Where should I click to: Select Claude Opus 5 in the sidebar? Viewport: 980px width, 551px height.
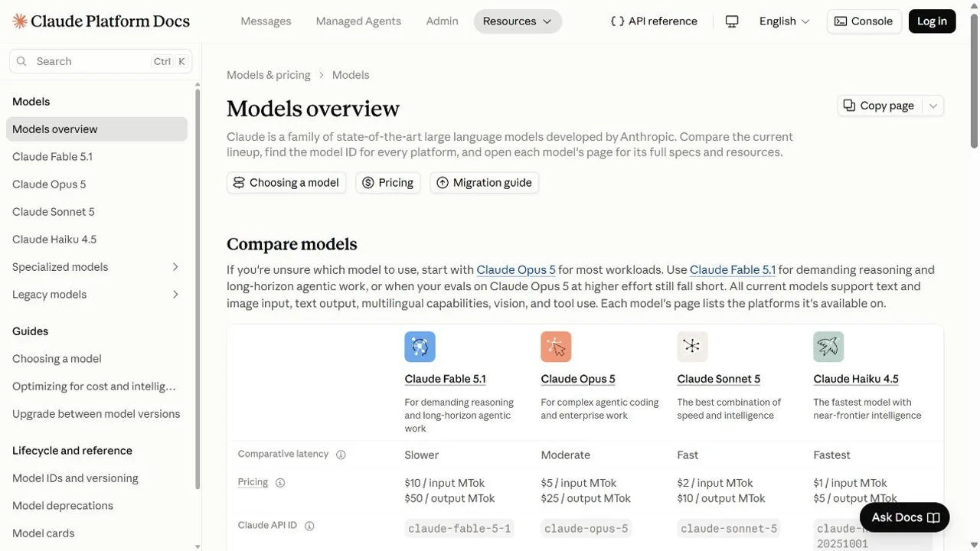pyautogui.click(x=96, y=184)
